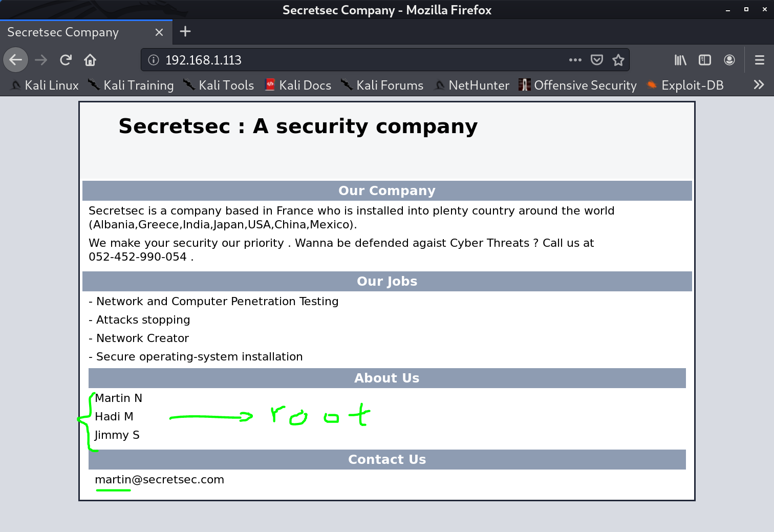Viewport: 774px width, 532px height.
Task: Open the Offensive Security bookmark
Action: 577,85
